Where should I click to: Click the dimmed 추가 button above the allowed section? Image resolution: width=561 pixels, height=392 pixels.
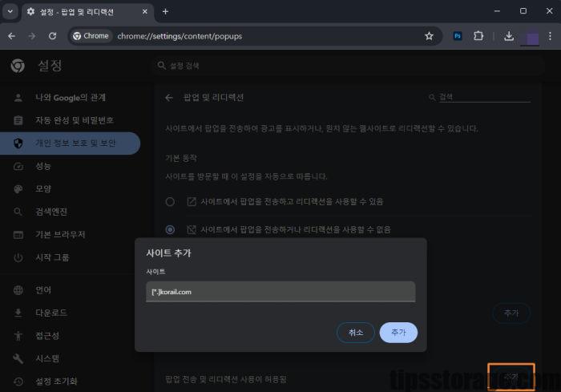(x=511, y=313)
